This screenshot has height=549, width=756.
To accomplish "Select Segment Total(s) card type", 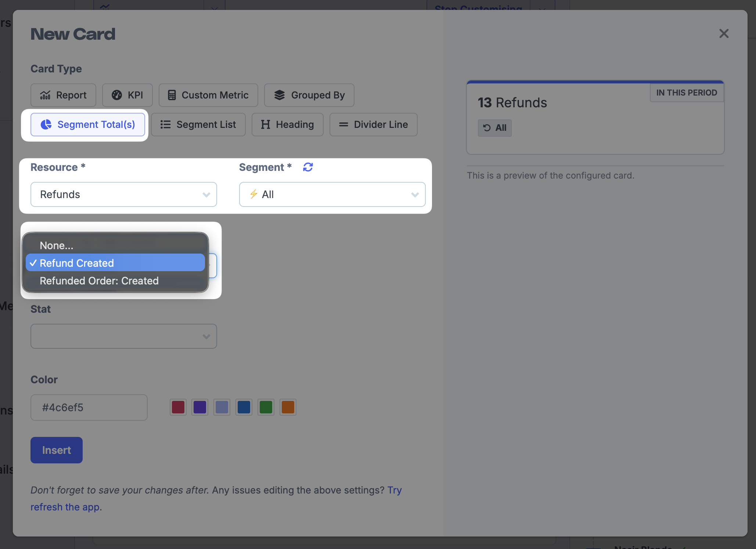I will pos(88,125).
